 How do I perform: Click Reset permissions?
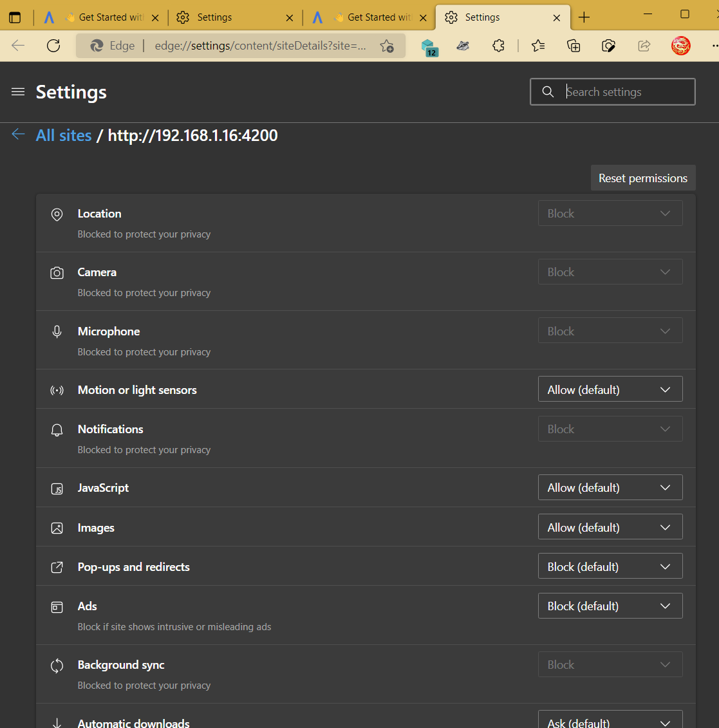(x=642, y=178)
